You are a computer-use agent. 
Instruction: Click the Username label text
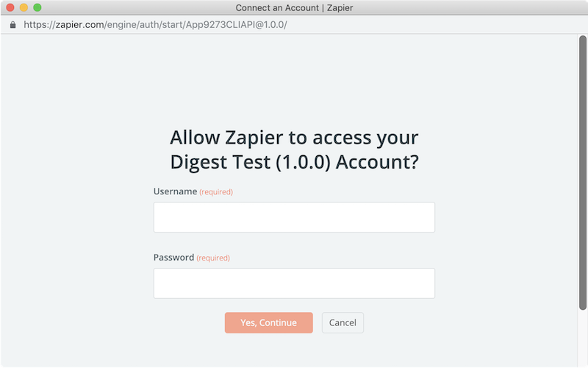175,191
